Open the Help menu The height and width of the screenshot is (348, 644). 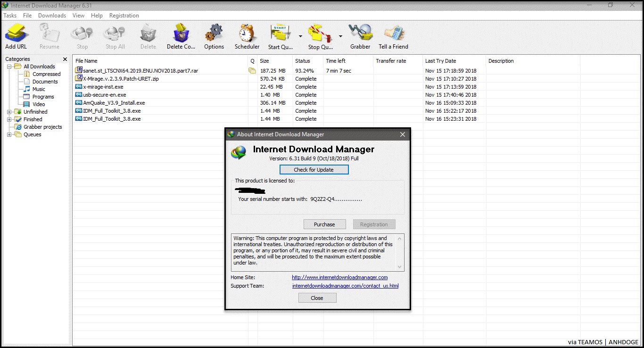97,16
